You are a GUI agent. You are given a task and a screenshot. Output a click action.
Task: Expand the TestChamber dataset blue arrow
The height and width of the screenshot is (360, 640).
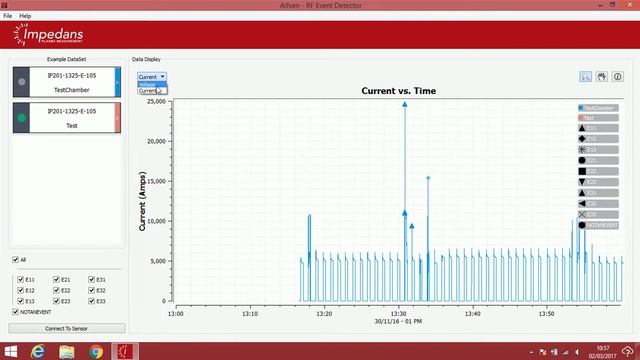click(118, 82)
